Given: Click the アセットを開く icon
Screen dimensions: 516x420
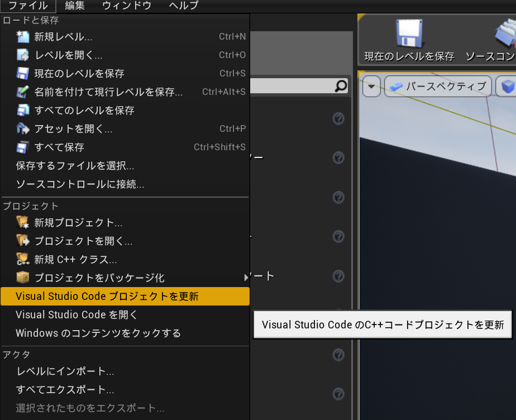Looking at the screenshot, I should [x=23, y=128].
